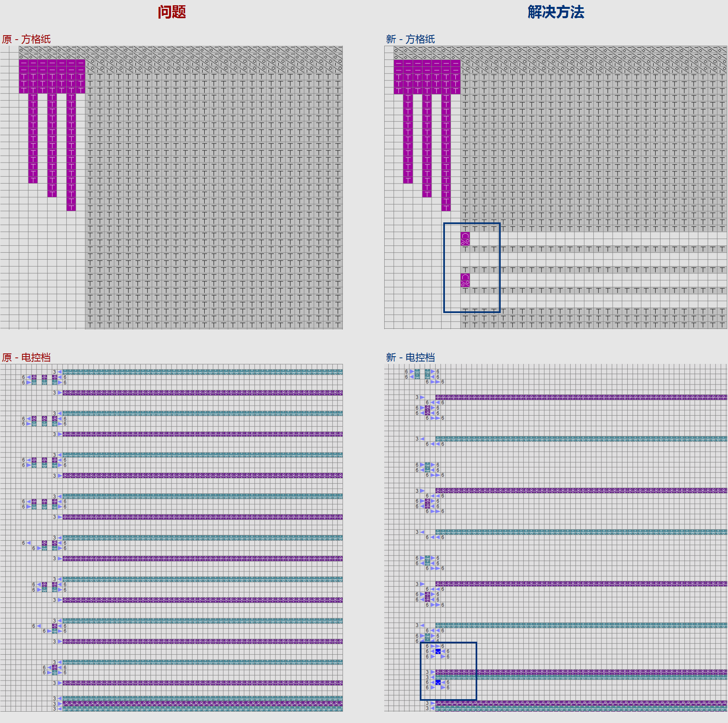Click shortest magenta column in original grid paper

click(33, 138)
